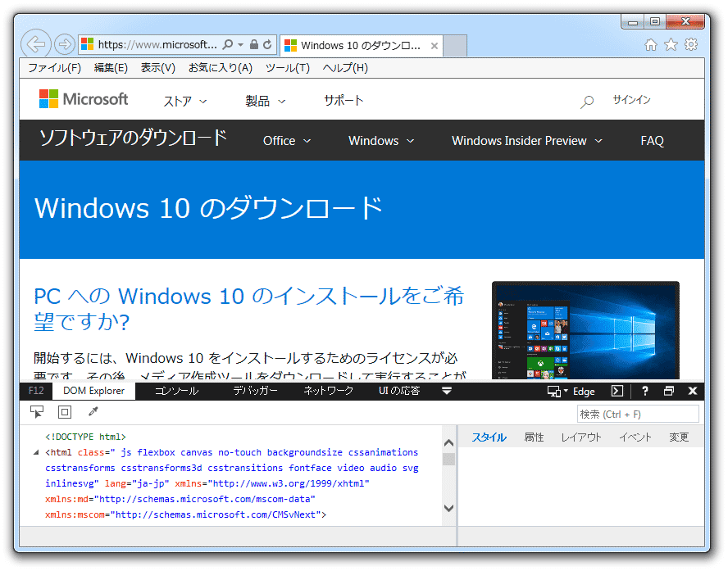Switch to the スタイル pane tab

pos(489,437)
